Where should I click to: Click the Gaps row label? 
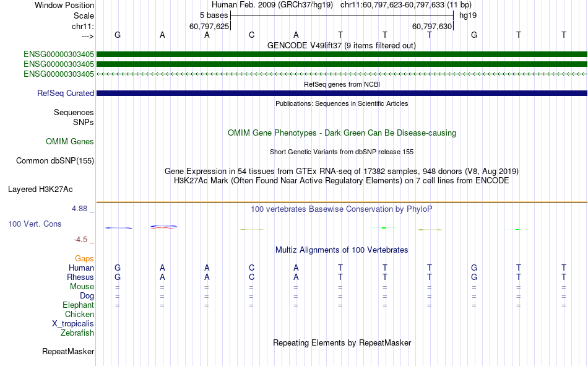(x=84, y=258)
